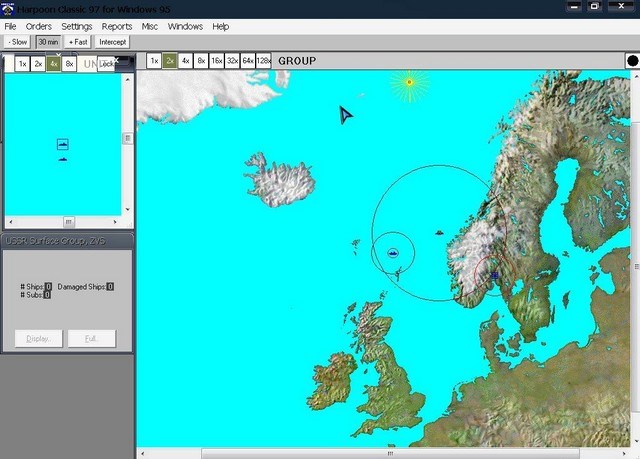This screenshot has height=459, width=640.
Task: Open the Orders menu
Action: pyautogui.click(x=38, y=26)
